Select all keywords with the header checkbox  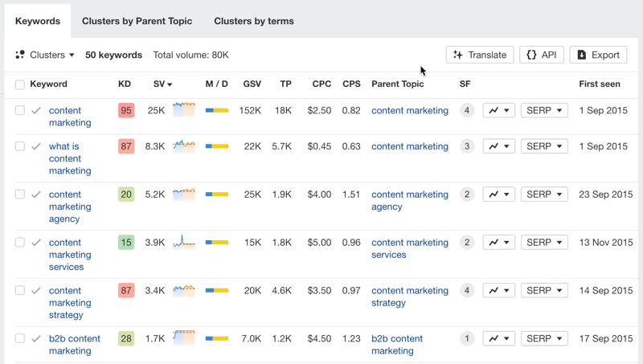click(20, 84)
